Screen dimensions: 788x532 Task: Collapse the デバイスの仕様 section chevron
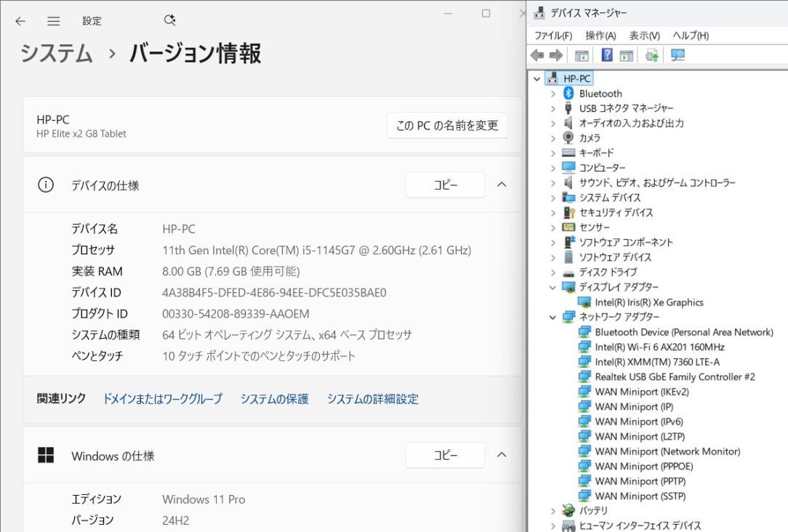(x=501, y=185)
